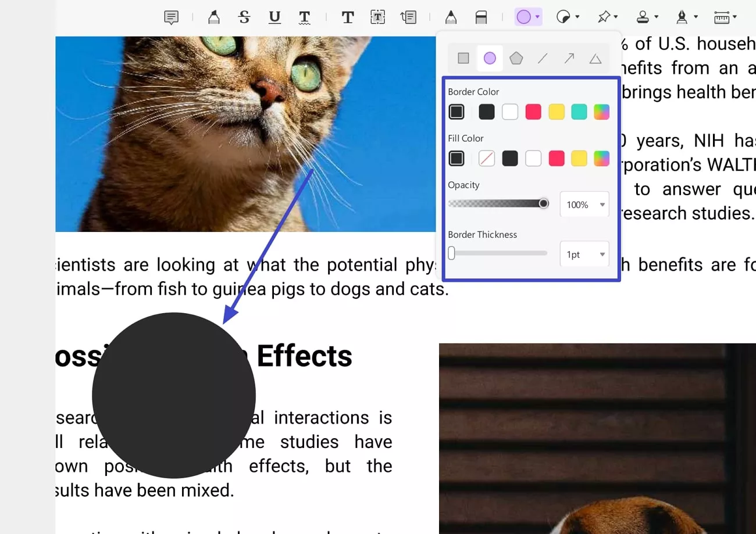Pick the selected dark border color swatch
Image resolution: width=756 pixels, height=534 pixels.
pos(457,112)
